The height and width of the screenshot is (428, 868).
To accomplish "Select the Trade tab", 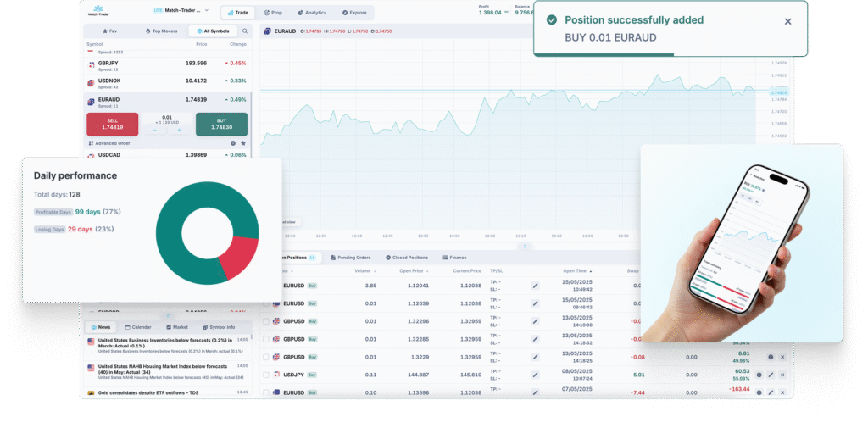I will 238,12.
